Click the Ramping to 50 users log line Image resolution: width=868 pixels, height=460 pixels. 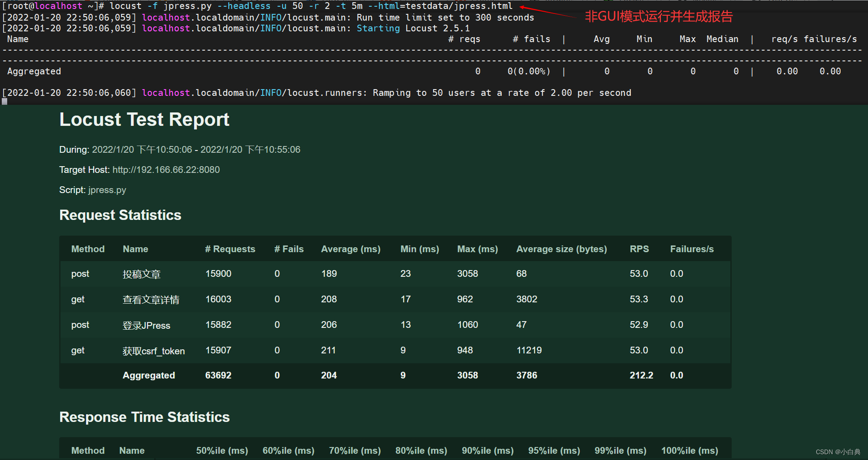click(317, 93)
